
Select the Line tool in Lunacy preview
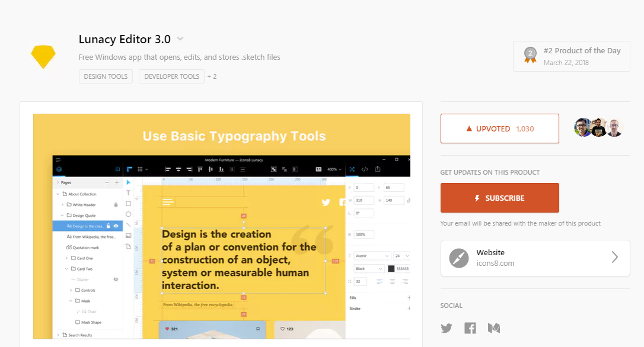coord(128,225)
